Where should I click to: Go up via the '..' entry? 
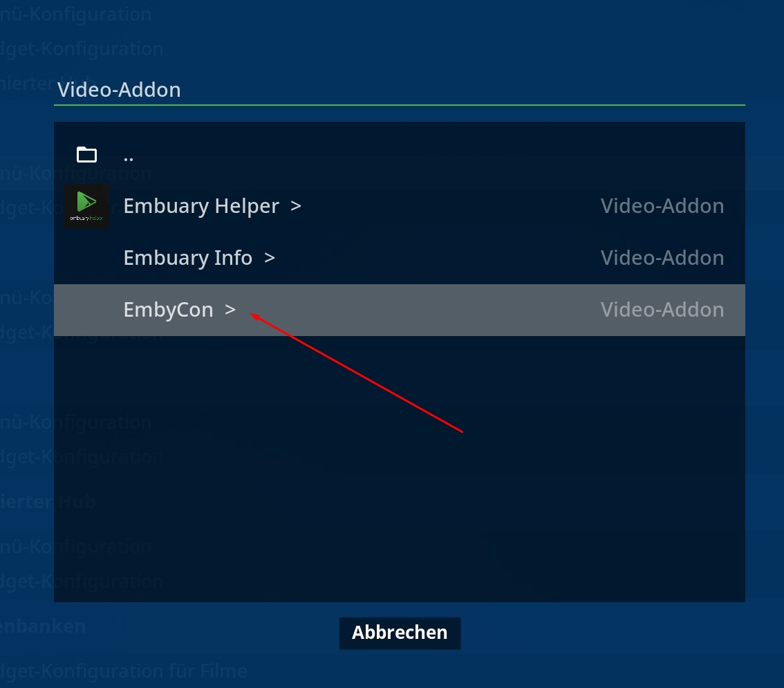click(x=399, y=155)
